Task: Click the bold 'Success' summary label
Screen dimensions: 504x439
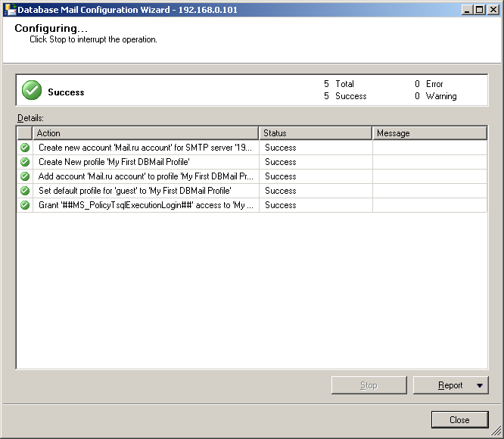Action: [x=66, y=92]
